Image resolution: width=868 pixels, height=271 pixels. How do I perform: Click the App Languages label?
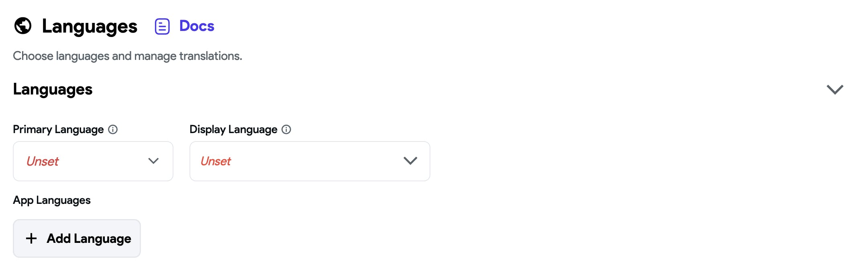coord(52,200)
